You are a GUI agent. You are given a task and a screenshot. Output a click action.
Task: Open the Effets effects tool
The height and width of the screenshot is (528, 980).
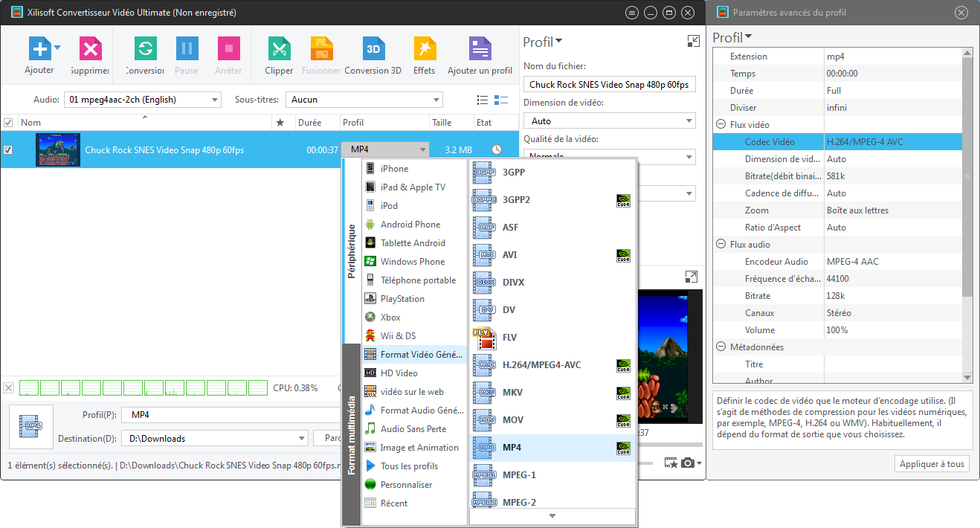[424, 50]
